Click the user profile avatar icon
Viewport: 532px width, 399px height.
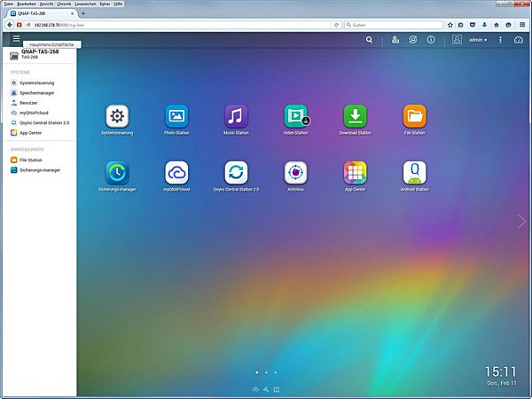[457, 40]
